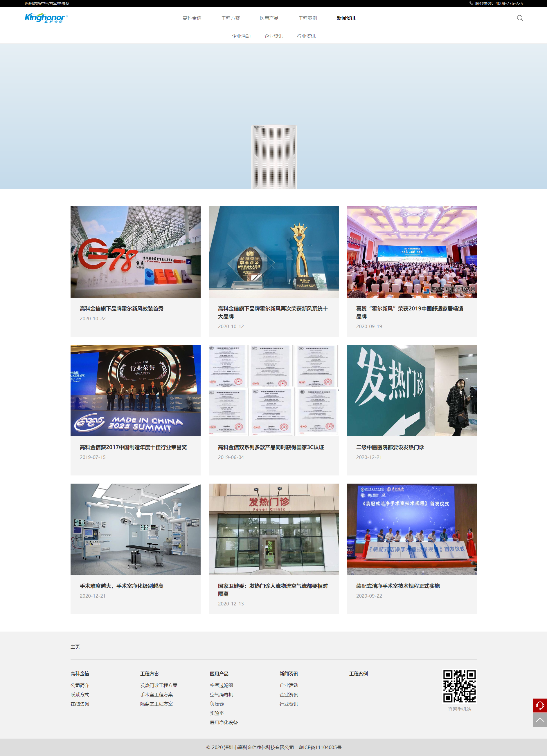Click the back-to-top arrow button

[x=540, y=720]
